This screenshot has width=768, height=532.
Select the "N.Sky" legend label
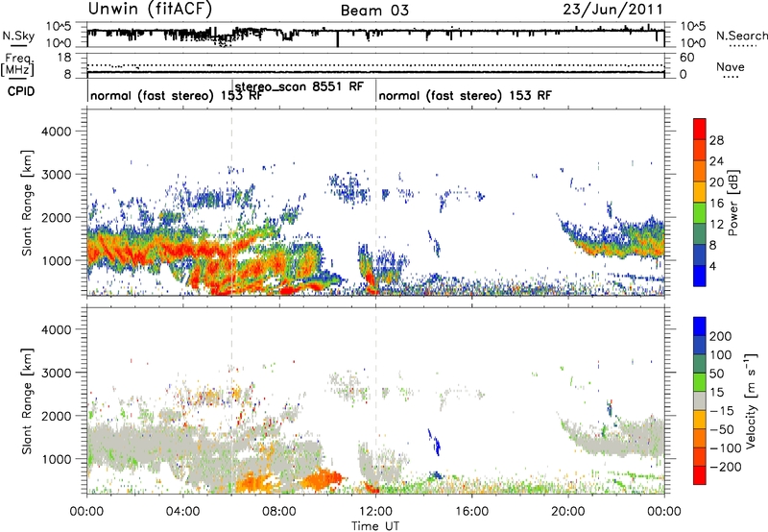pos(18,36)
